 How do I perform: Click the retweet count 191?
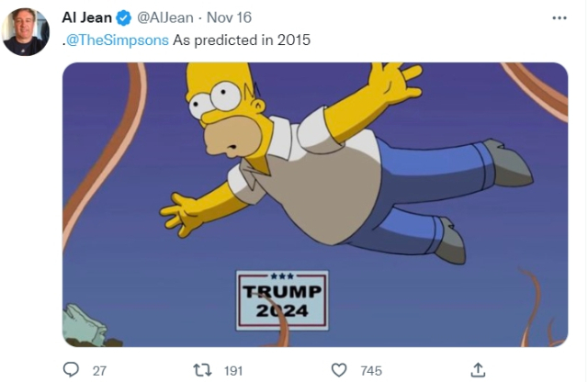click(233, 370)
